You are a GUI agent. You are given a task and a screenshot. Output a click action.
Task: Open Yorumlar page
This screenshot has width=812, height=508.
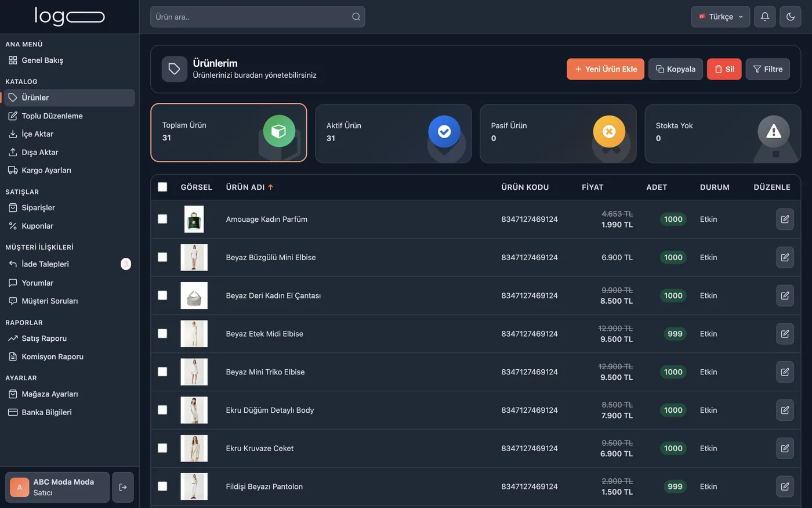(x=70, y=283)
